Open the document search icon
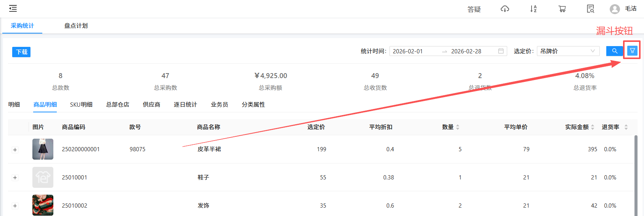Viewport: 644px width, 216px height. pyautogui.click(x=591, y=9)
